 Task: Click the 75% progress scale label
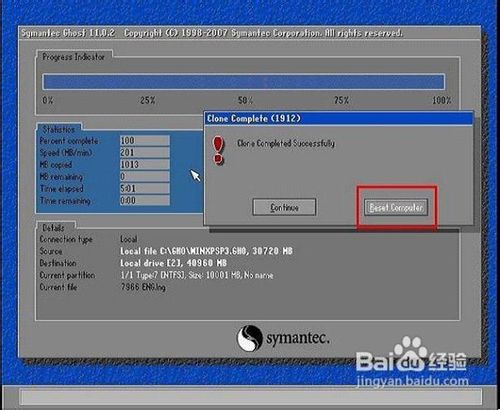[342, 100]
